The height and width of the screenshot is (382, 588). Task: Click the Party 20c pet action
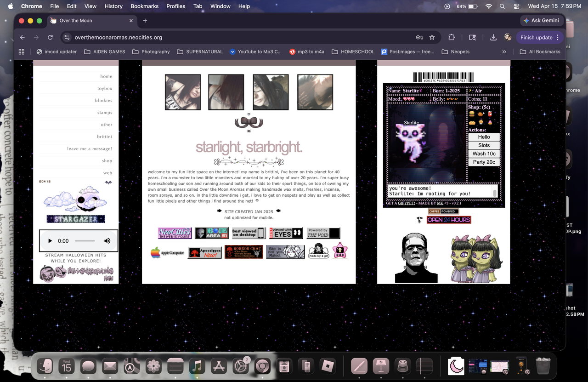click(x=484, y=162)
